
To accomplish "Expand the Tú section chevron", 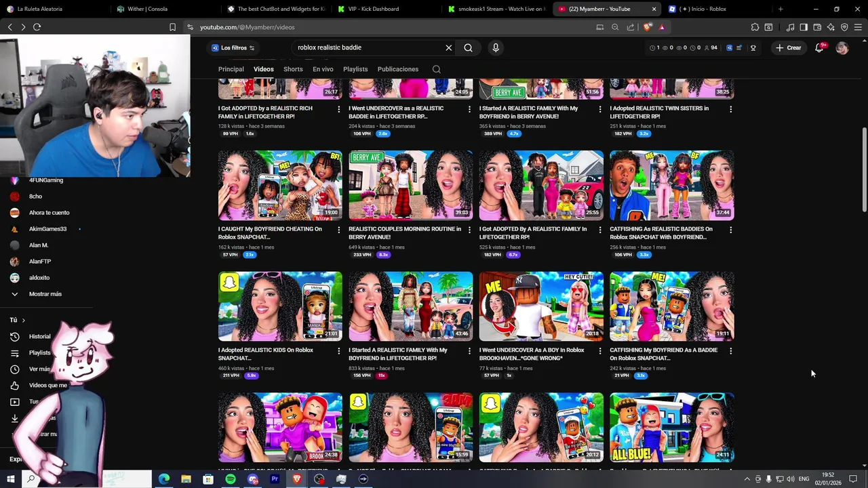I will (x=23, y=320).
